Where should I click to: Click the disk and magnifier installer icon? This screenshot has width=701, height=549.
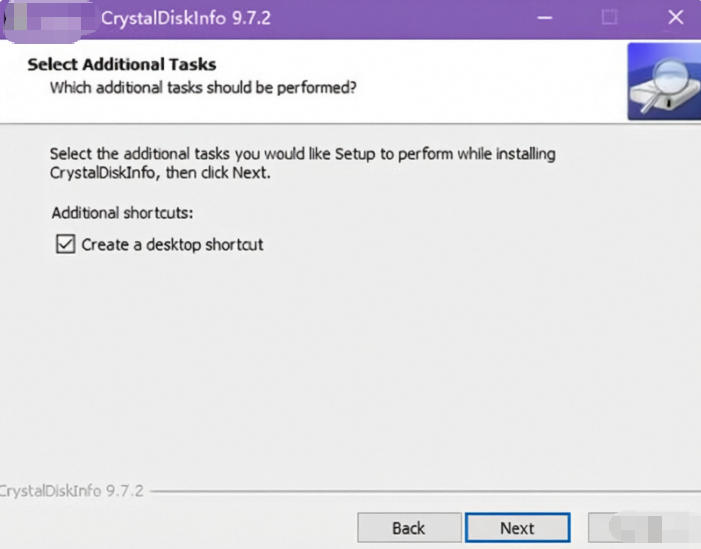pyautogui.click(x=664, y=81)
